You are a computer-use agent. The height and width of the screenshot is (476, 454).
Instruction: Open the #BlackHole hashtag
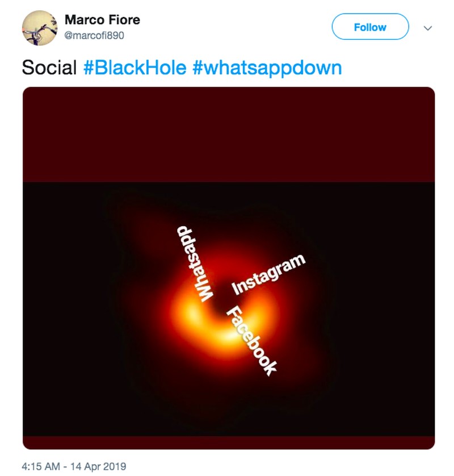pos(134,68)
